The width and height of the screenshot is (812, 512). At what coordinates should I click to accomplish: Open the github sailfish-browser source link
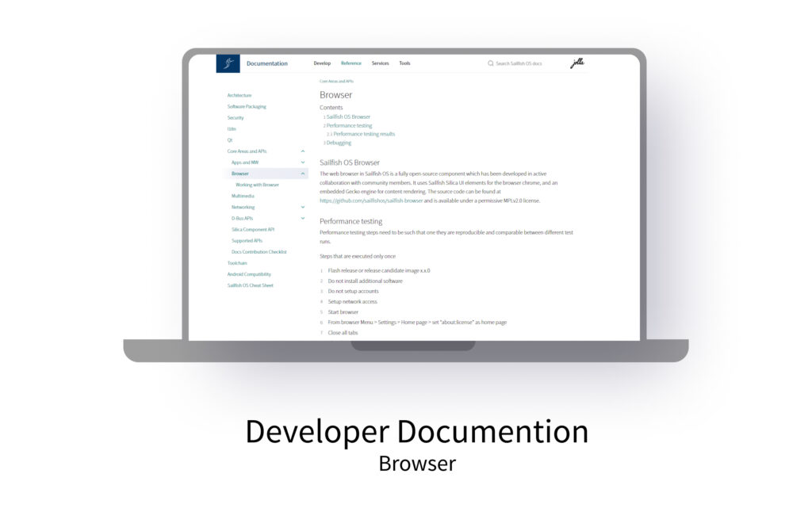(x=371, y=201)
